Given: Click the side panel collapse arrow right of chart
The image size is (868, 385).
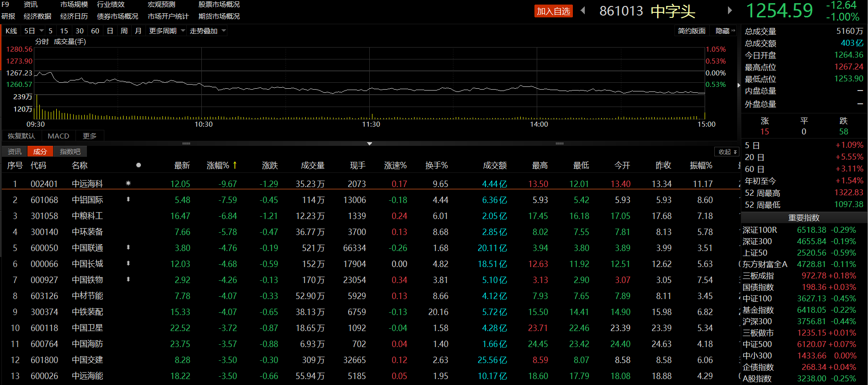Looking at the screenshot, I should point(739,86).
